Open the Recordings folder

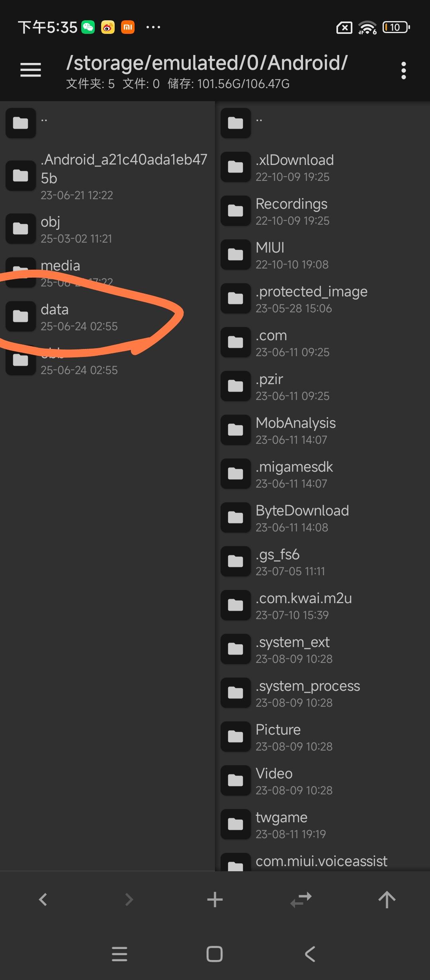pyautogui.click(x=323, y=211)
